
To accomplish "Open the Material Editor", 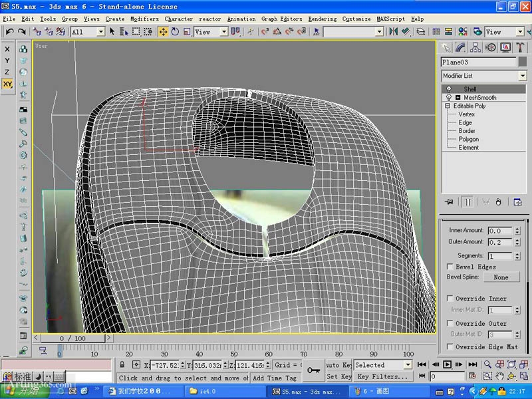I will (464, 31).
